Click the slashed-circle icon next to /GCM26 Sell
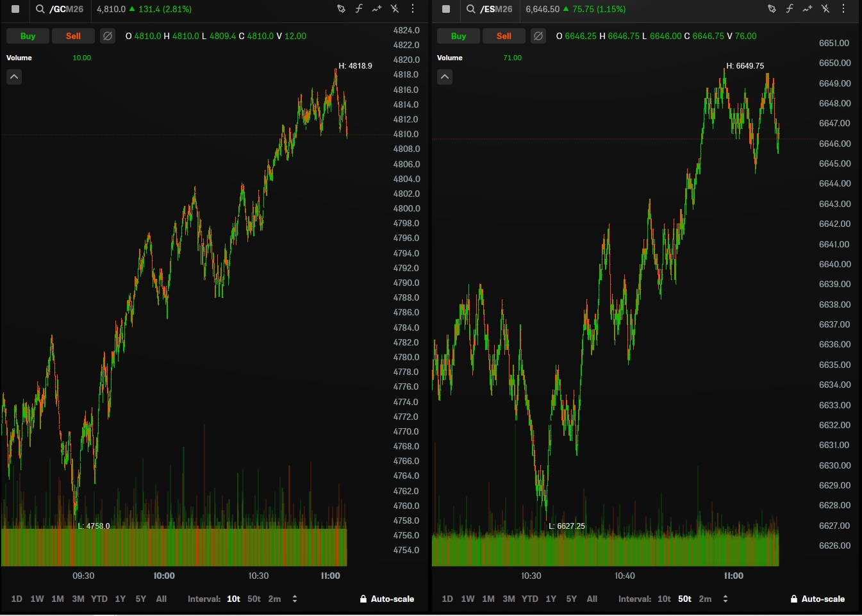Image resolution: width=862 pixels, height=616 pixels. [108, 36]
